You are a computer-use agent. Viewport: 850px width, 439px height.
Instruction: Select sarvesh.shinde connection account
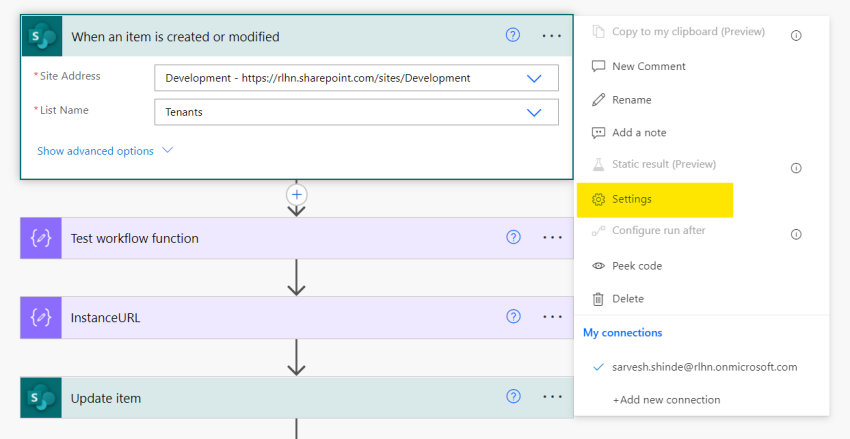704,367
